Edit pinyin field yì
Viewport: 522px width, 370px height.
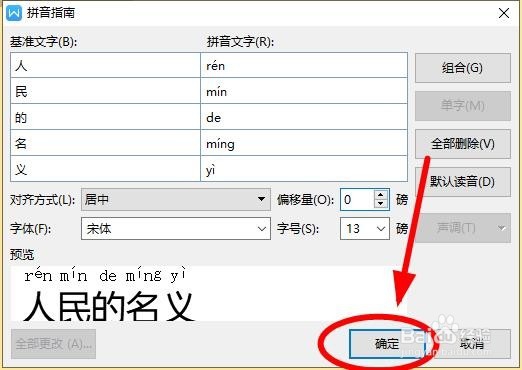point(304,169)
